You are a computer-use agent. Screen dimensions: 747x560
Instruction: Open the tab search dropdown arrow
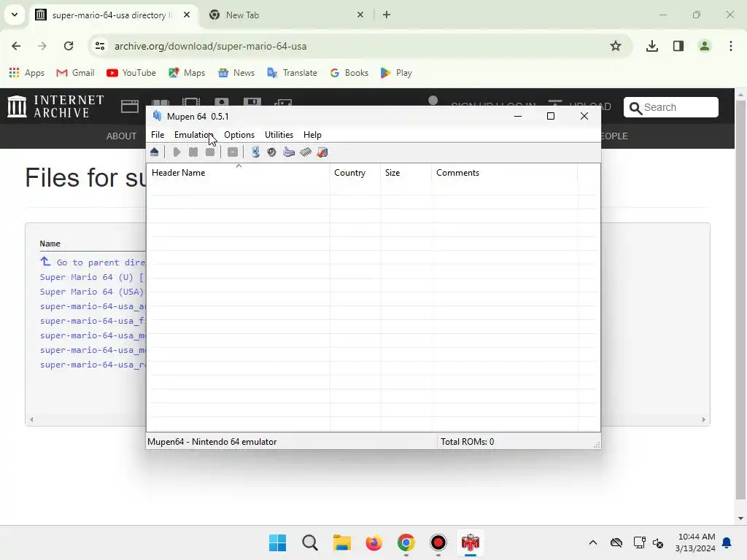coord(15,15)
